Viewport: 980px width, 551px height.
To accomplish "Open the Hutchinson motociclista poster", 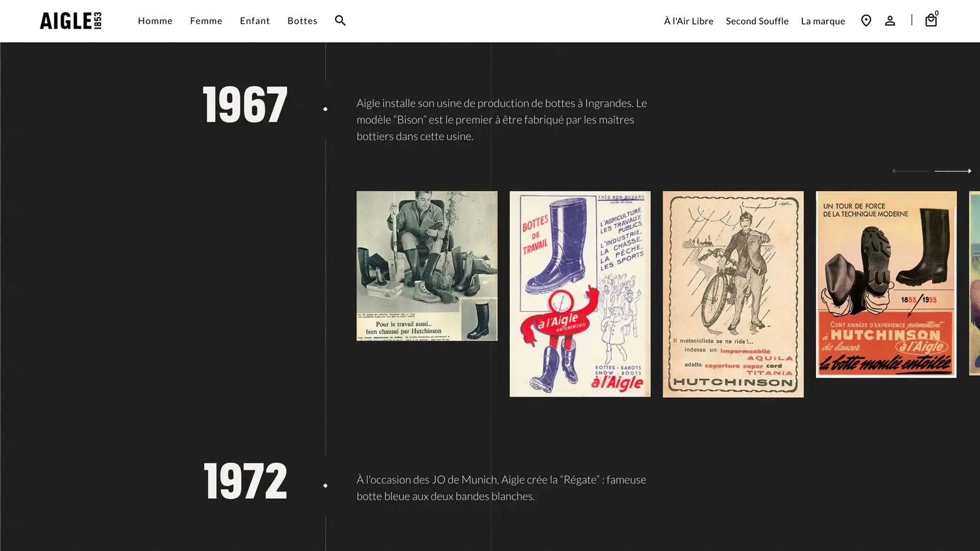I will pyautogui.click(x=733, y=294).
